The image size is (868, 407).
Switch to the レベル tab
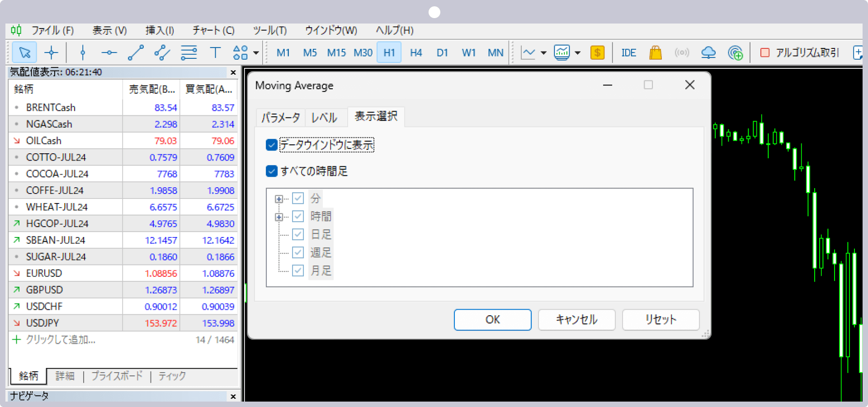pos(324,118)
